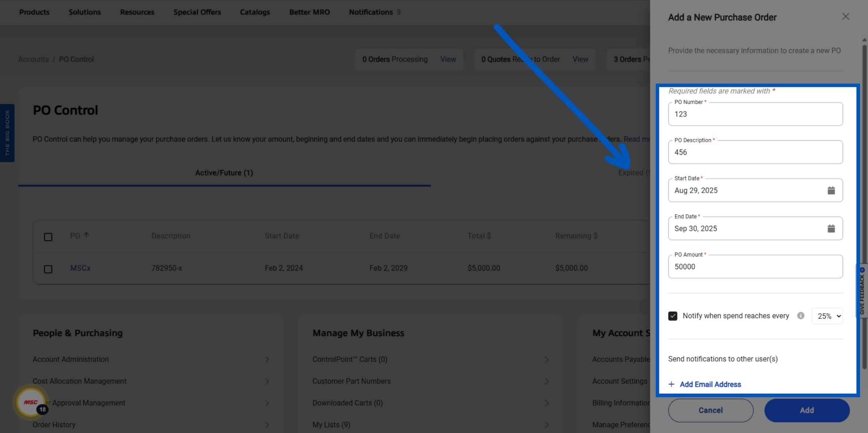This screenshot has height=433, width=868.
Task: Uncheck Notify when spend reaches every
Action: (673, 316)
